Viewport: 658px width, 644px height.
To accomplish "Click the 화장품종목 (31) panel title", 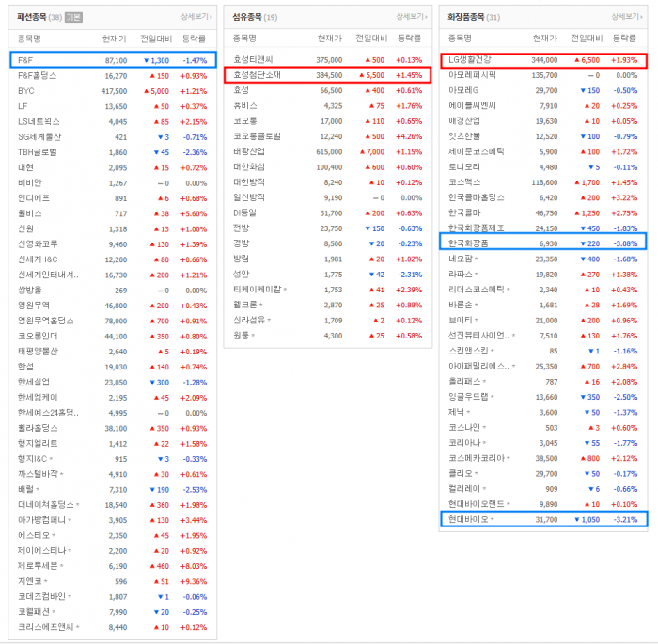I will (474, 17).
